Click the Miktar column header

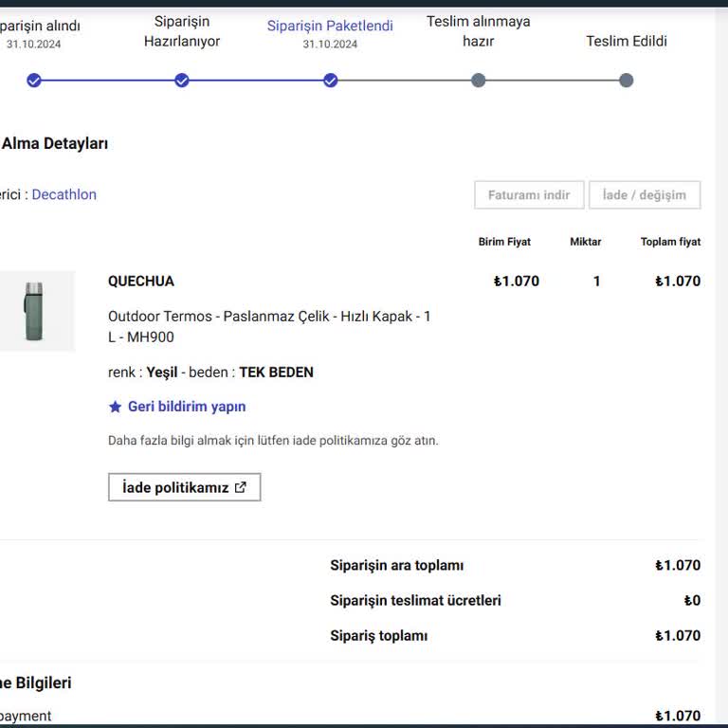(x=586, y=242)
